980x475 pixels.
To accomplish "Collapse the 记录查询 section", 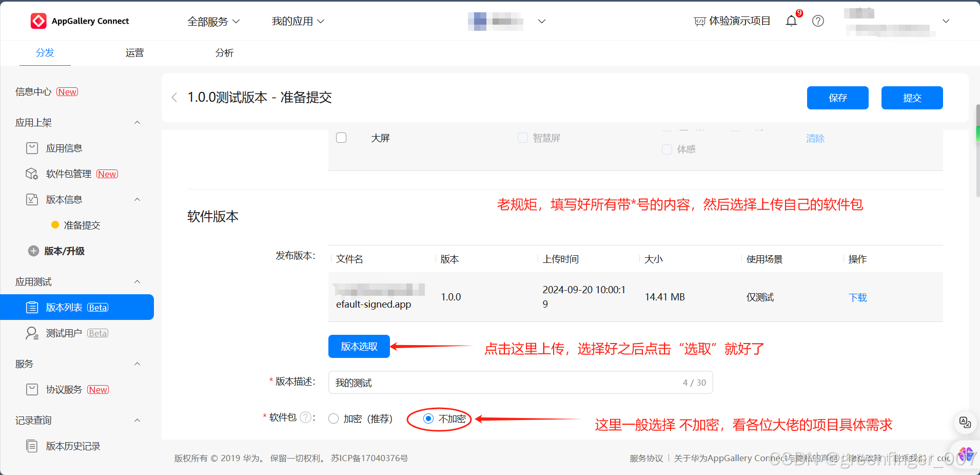I will click(x=137, y=421).
